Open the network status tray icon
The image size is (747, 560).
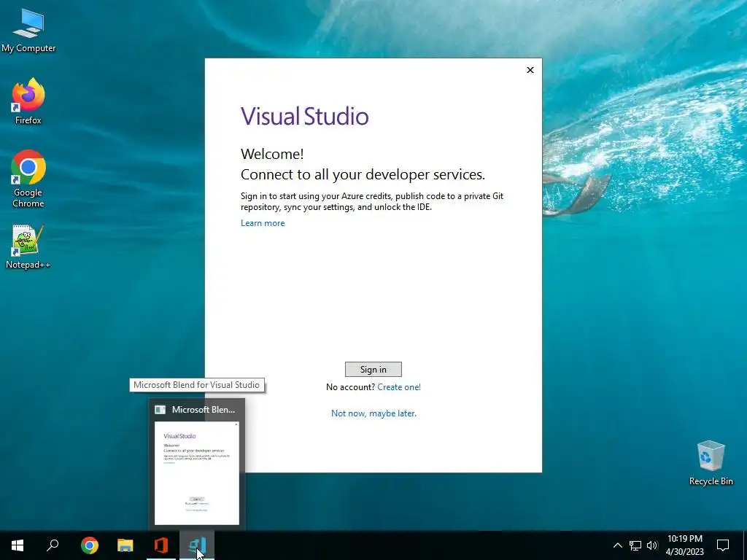[635, 545]
